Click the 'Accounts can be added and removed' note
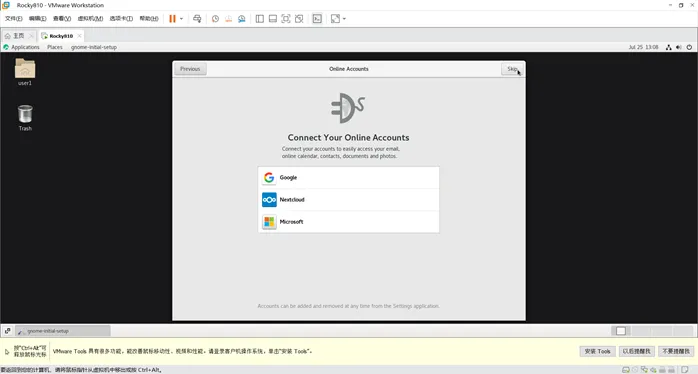698x374 pixels. (x=348, y=306)
